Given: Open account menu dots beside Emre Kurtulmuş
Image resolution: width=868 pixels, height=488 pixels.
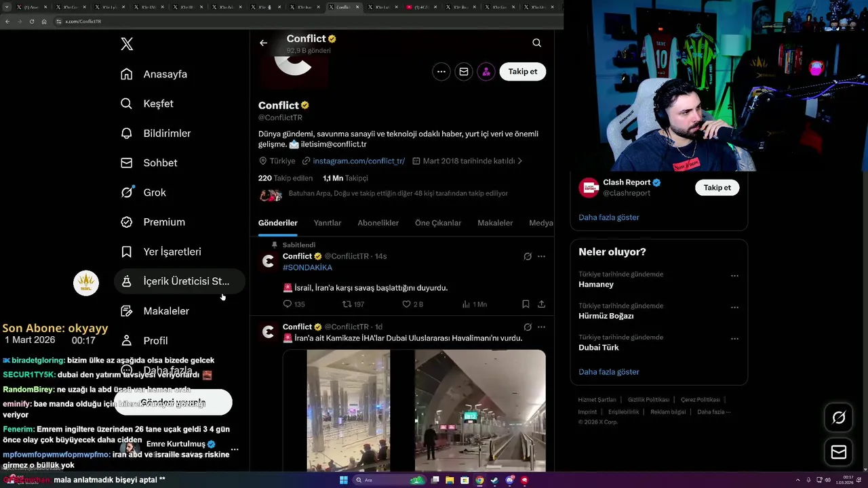Looking at the screenshot, I should 235,449.
